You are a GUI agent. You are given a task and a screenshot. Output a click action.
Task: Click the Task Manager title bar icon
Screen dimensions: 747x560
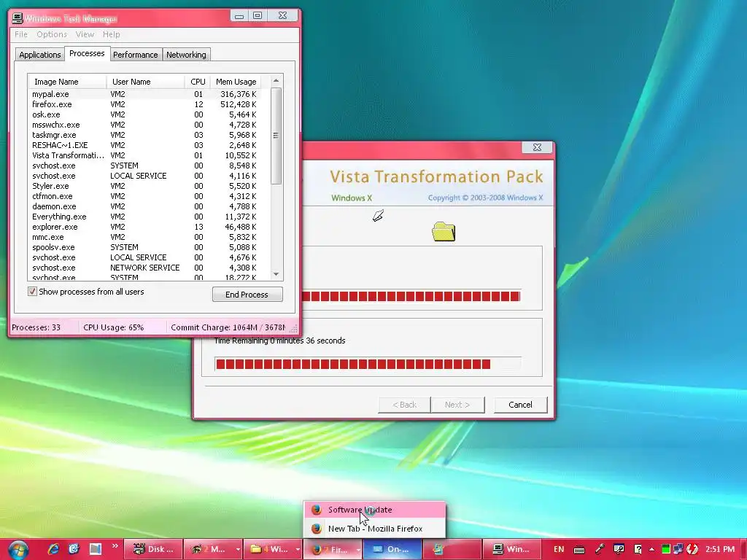(18, 18)
